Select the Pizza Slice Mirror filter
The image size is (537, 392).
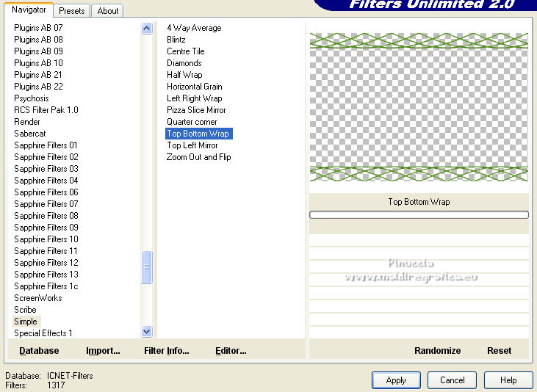point(196,110)
